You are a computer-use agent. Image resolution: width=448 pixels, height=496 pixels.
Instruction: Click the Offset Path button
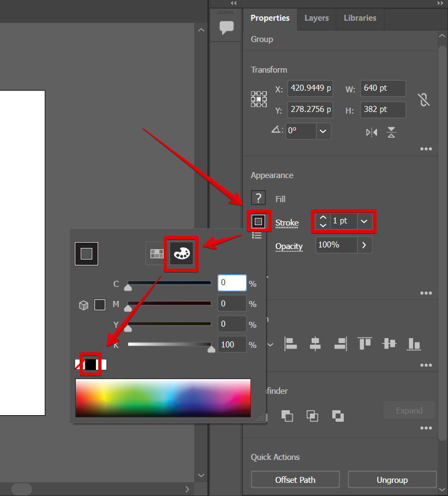(x=295, y=480)
